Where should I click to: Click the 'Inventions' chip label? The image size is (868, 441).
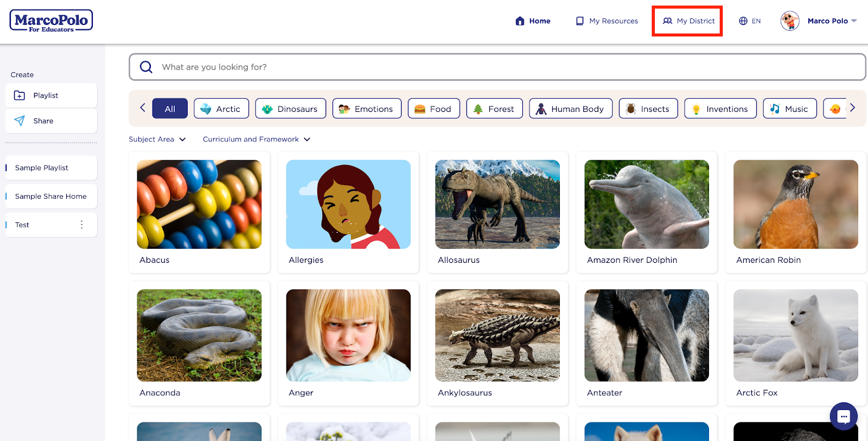727,109
